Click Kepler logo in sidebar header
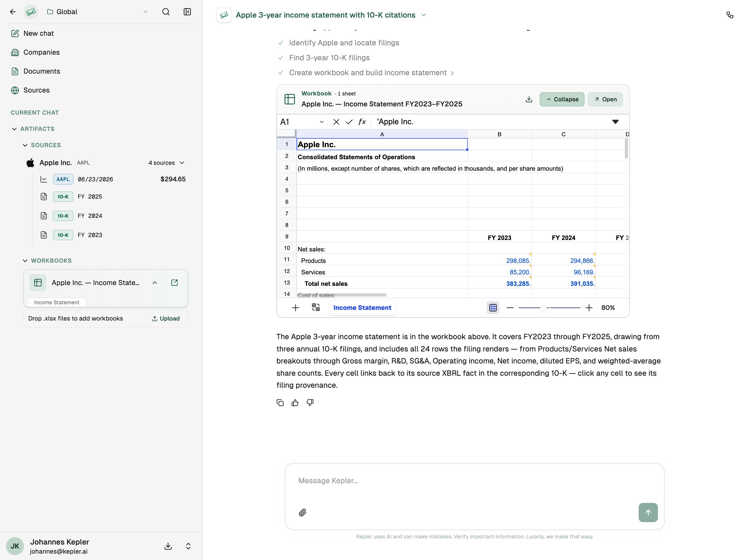 point(31,12)
